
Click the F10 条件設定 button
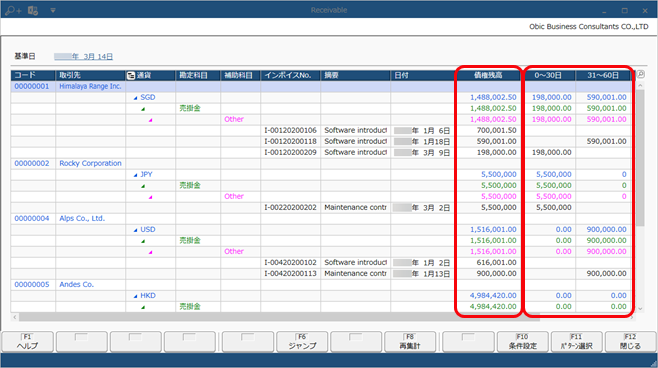(522, 342)
